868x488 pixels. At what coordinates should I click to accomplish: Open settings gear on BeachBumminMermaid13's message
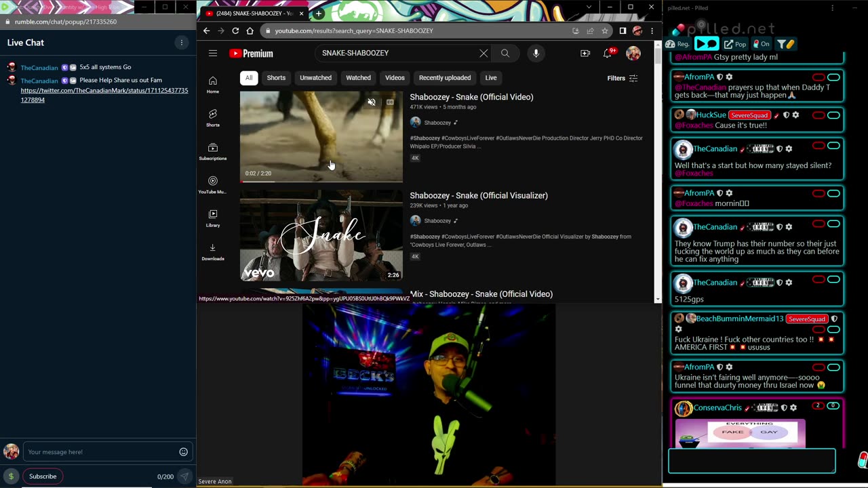tap(678, 329)
